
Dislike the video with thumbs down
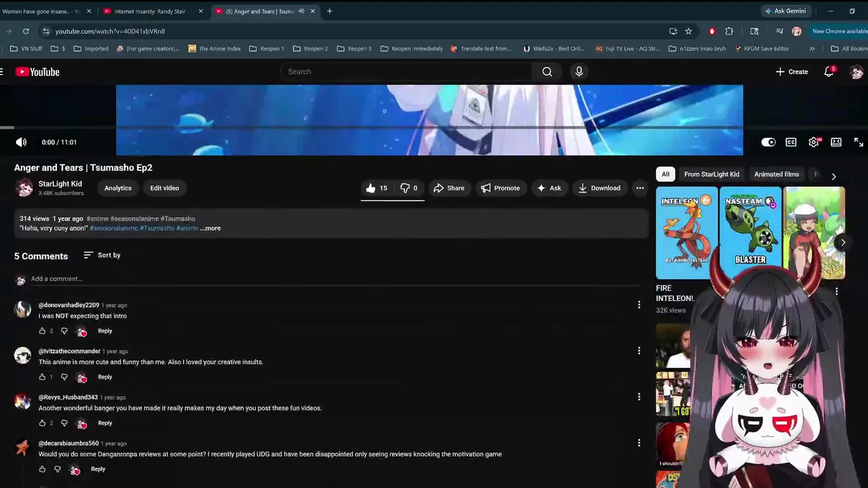click(409, 188)
